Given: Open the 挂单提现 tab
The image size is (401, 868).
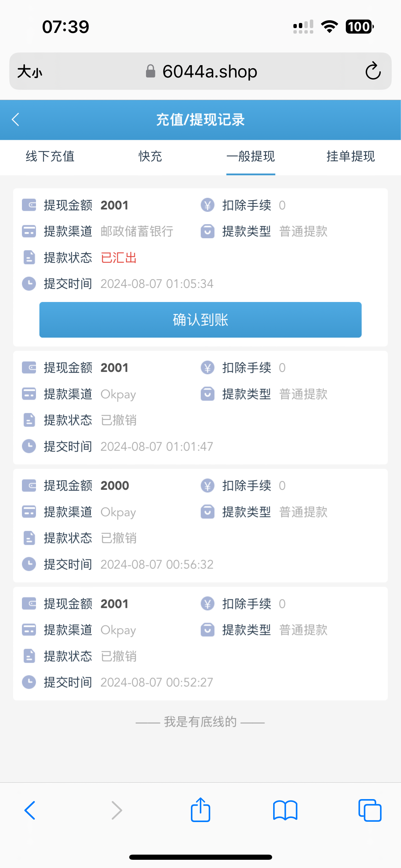Looking at the screenshot, I should coord(351,156).
